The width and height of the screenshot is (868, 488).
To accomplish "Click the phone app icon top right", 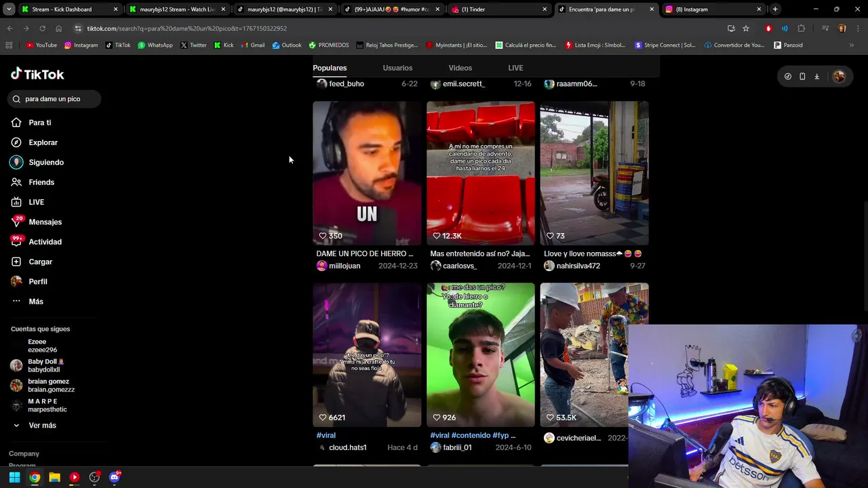I will [x=802, y=77].
